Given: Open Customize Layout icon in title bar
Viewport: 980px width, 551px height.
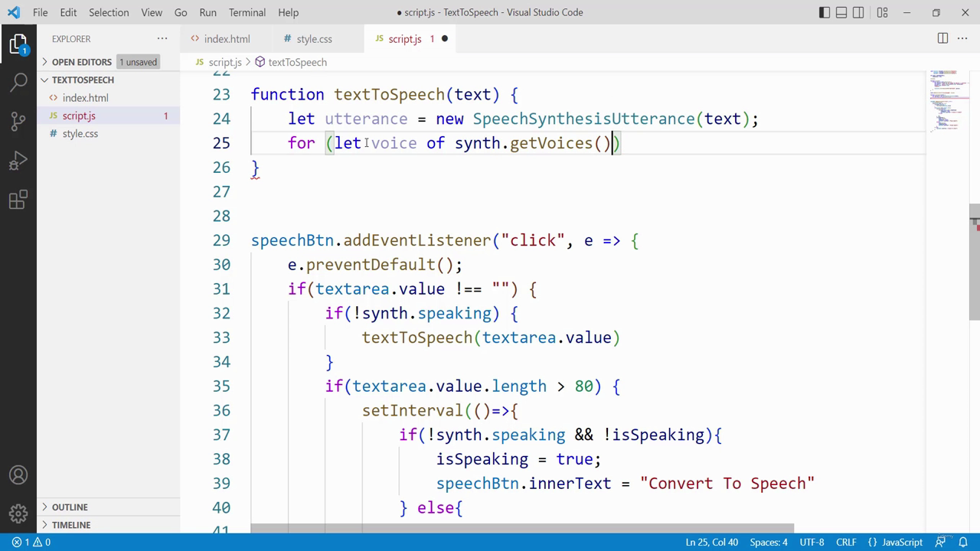Looking at the screenshot, I should click(882, 12).
